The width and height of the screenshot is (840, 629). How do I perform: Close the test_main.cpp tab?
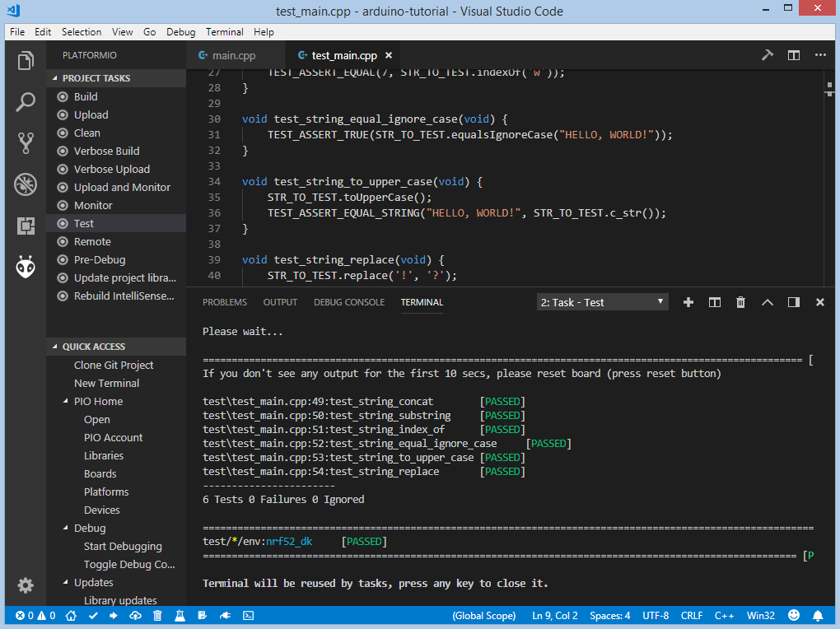(x=389, y=55)
